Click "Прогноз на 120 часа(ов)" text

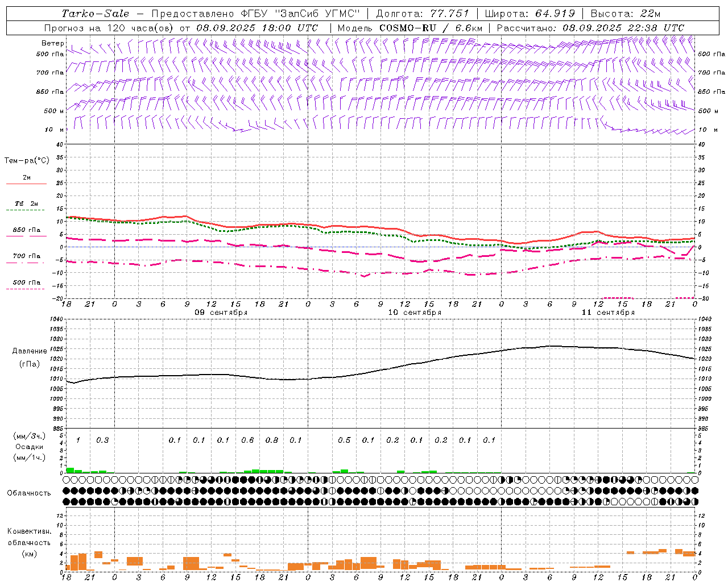[109, 27]
